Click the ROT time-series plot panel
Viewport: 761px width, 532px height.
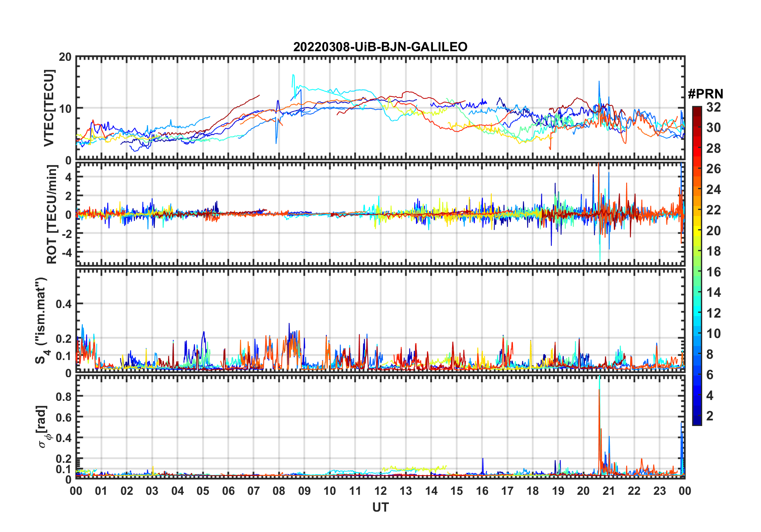click(x=380, y=214)
